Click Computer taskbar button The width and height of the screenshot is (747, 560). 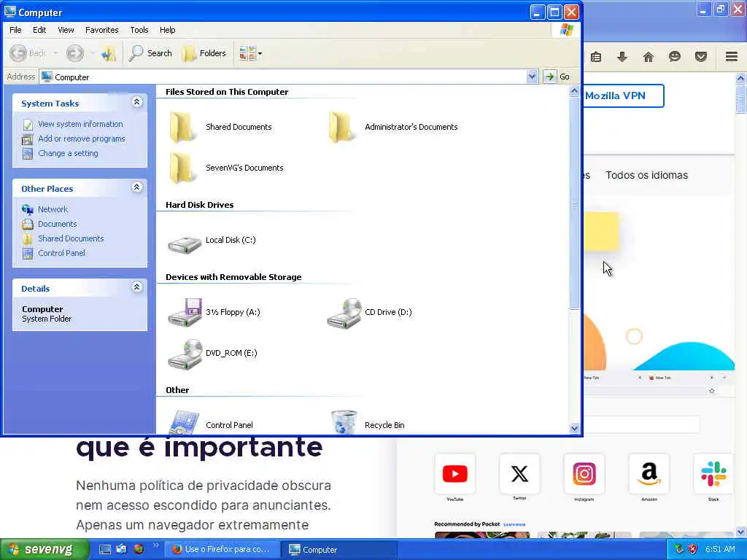click(x=339, y=550)
